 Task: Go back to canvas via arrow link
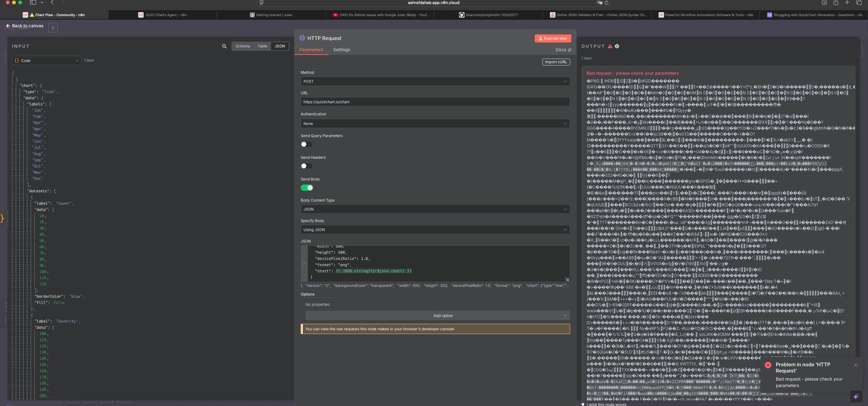click(25, 26)
